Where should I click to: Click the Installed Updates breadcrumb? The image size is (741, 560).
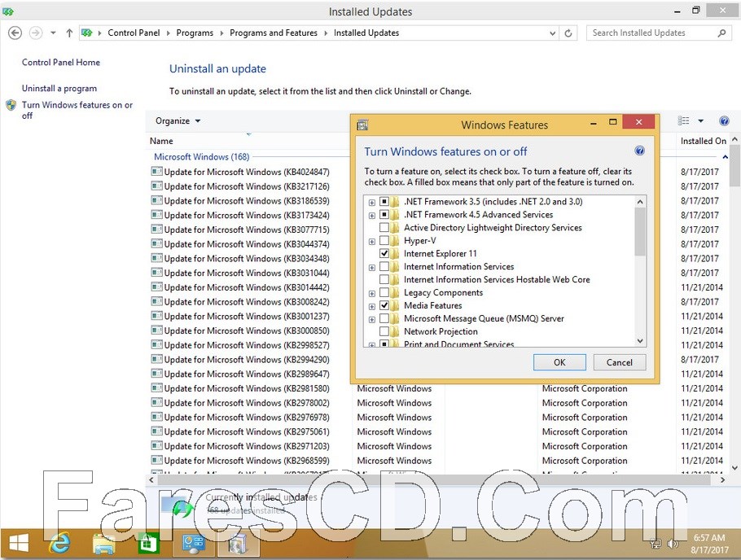(366, 33)
